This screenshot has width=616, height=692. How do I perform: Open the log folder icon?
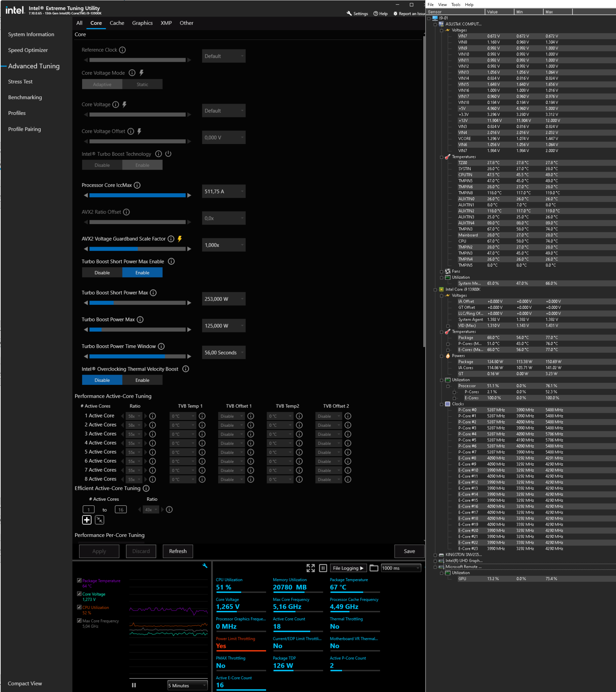point(374,568)
